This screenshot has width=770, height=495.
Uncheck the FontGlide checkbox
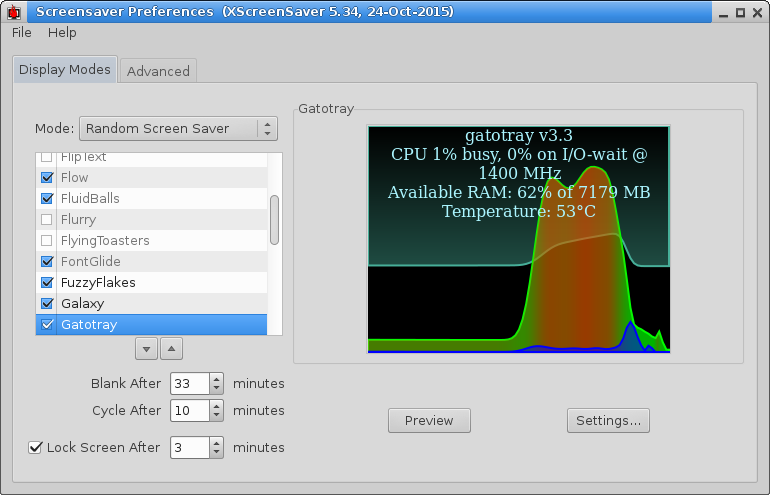47,261
